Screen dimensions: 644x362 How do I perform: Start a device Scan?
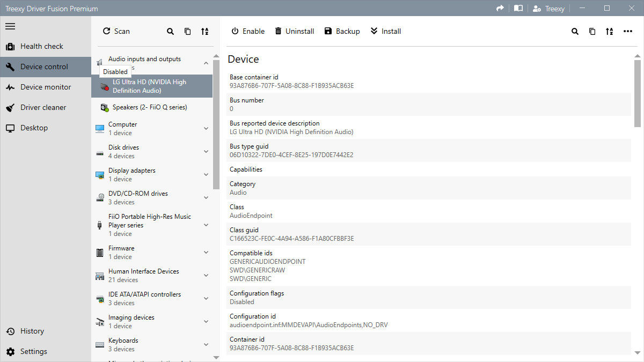point(116,31)
